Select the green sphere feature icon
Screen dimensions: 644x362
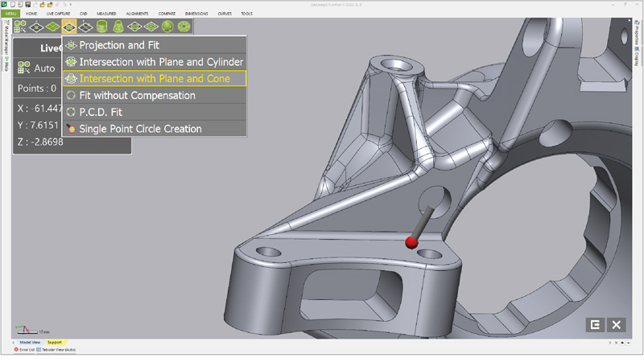point(167,27)
